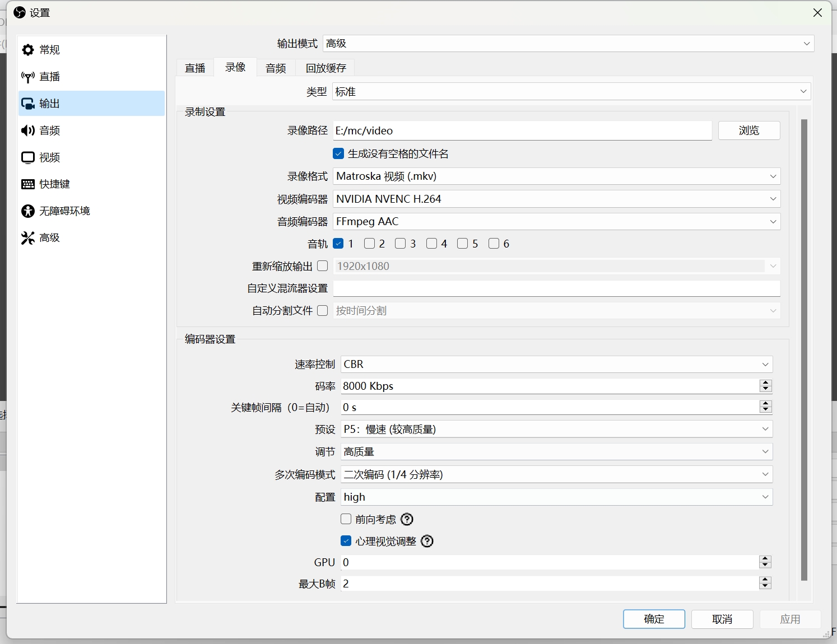Click the gear icon for 常规 settings
This screenshot has width=837, height=644.
28,50
